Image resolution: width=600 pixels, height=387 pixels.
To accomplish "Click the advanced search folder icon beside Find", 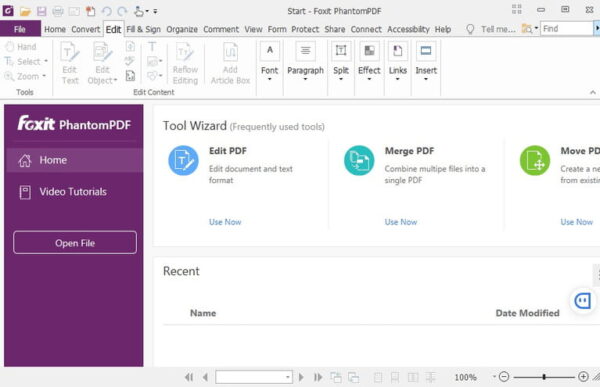I will point(528,29).
